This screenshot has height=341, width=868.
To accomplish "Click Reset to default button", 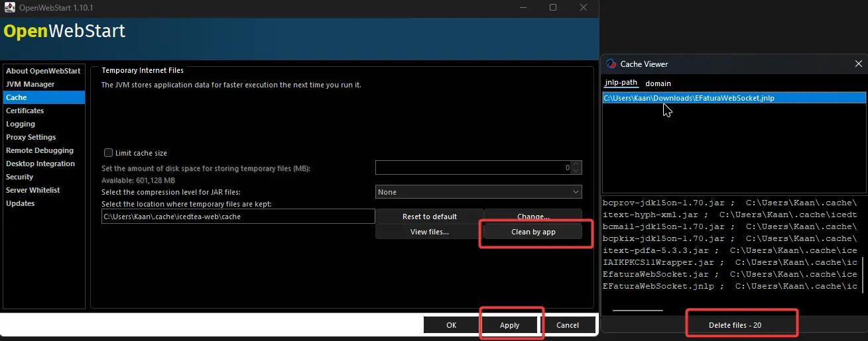I will [430, 217].
